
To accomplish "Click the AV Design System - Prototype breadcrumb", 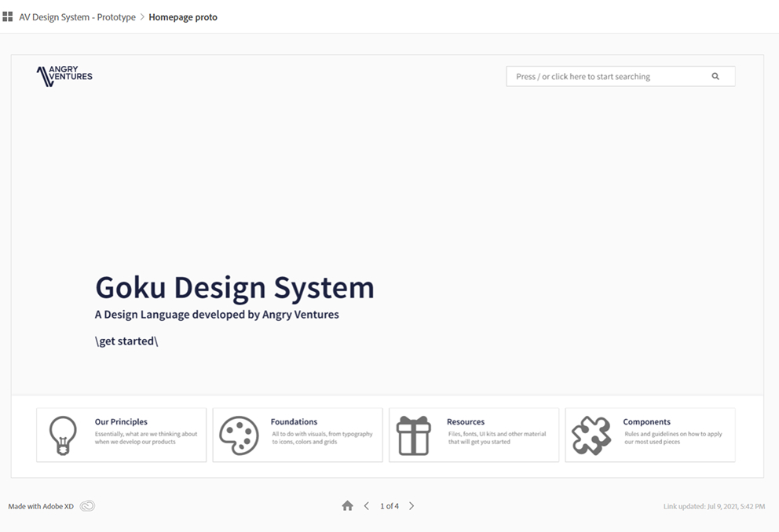I will pyautogui.click(x=77, y=17).
